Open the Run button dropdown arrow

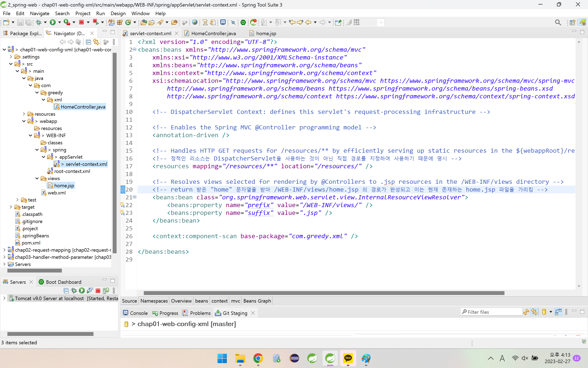(x=59, y=22)
